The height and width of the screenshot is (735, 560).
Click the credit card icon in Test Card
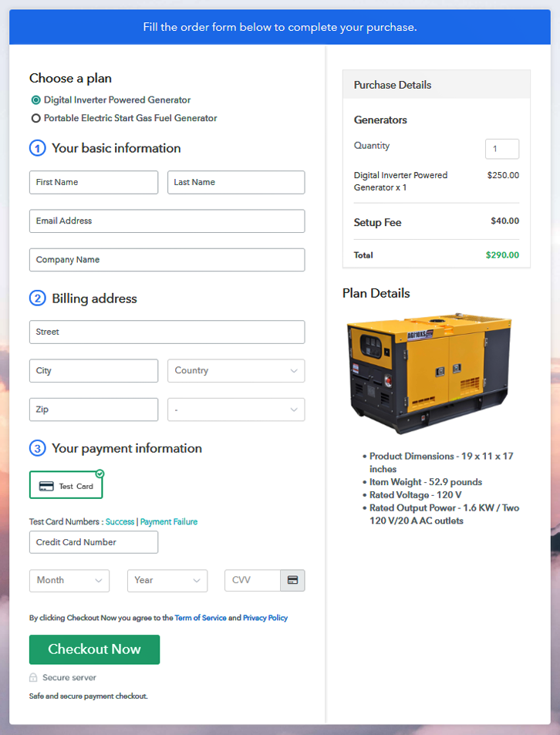[x=46, y=486]
